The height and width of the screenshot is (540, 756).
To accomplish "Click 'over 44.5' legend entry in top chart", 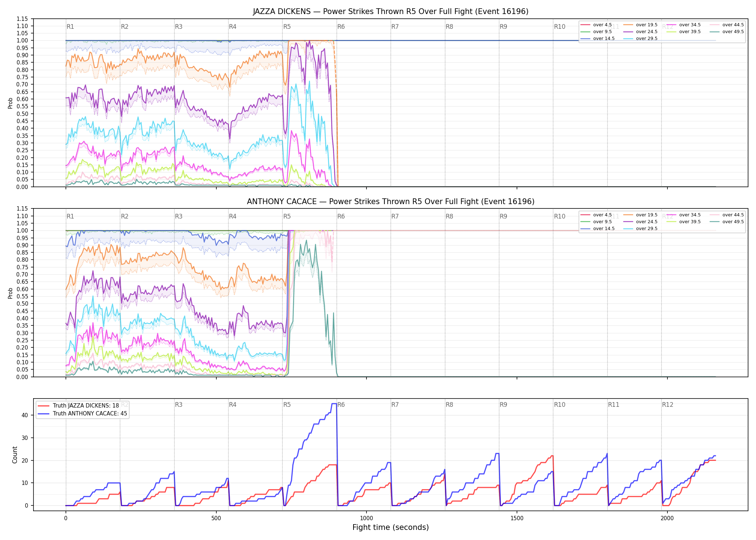I will click(727, 25).
